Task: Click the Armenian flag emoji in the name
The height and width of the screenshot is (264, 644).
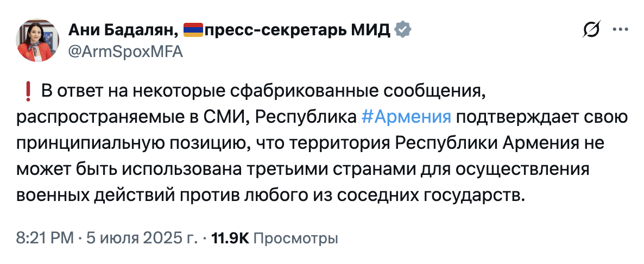Action: coord(193,30)
